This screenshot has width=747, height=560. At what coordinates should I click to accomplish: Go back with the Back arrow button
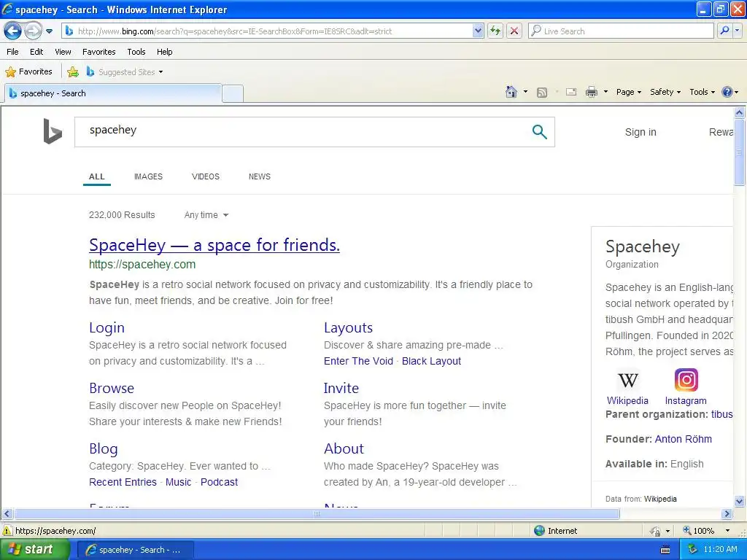pyautogui.click(x=12, y=31)
